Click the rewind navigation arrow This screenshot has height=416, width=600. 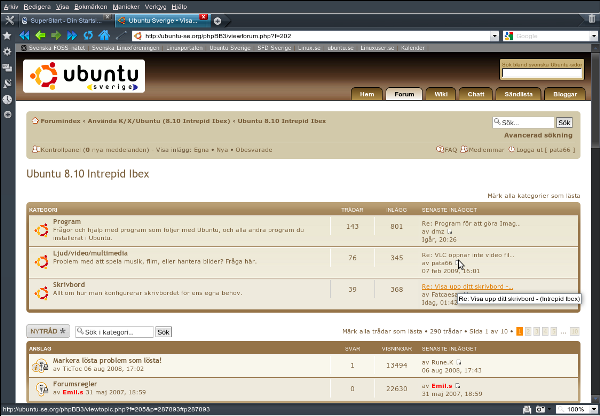pyautogui.click(x=24, y=36)
